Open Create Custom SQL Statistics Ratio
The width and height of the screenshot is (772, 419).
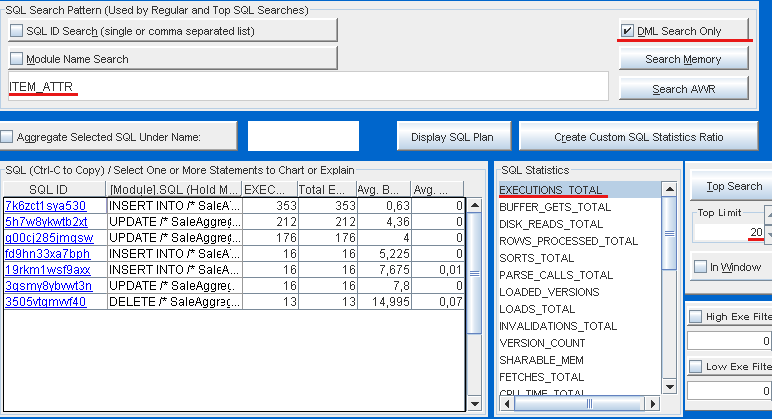click(x=639, y=136)
